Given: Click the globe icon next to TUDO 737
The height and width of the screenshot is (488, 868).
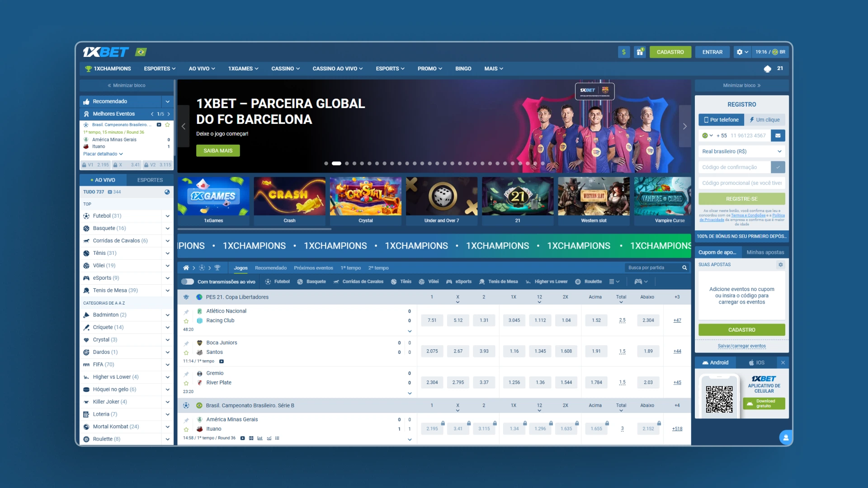Looking at the screenshot, I should pyautogui.click(x=167, y=192).
